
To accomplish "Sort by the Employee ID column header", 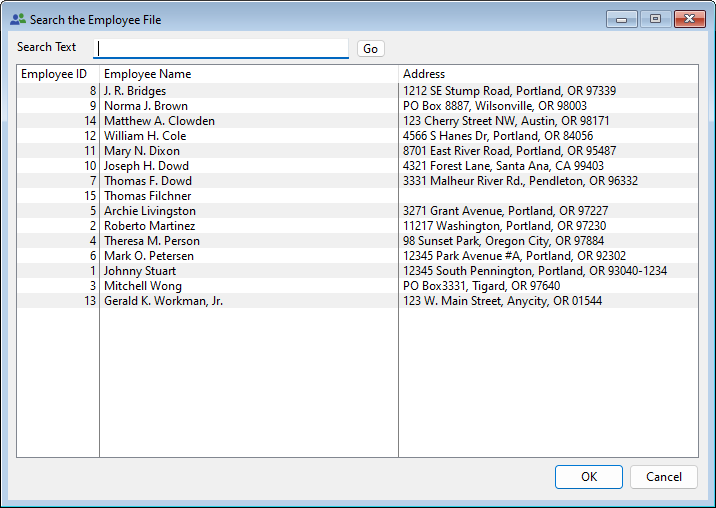I will pyautogui.click(x=54, y=74).
